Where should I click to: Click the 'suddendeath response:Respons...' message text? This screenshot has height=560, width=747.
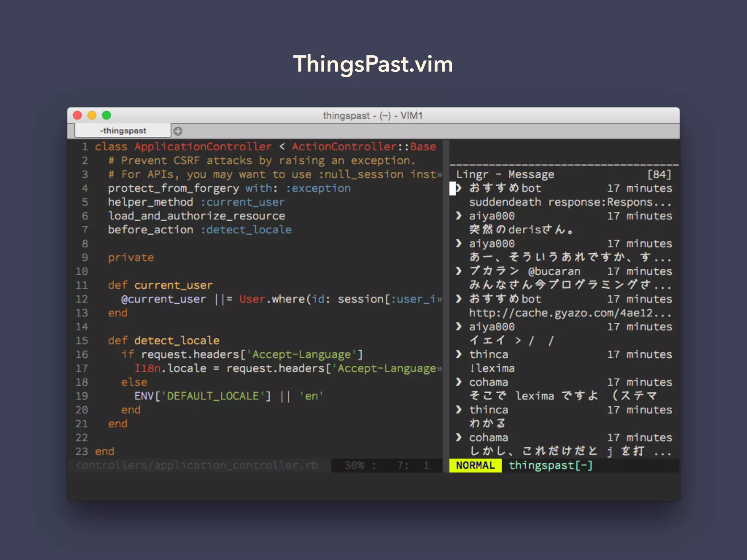click(x=570, y=202)
